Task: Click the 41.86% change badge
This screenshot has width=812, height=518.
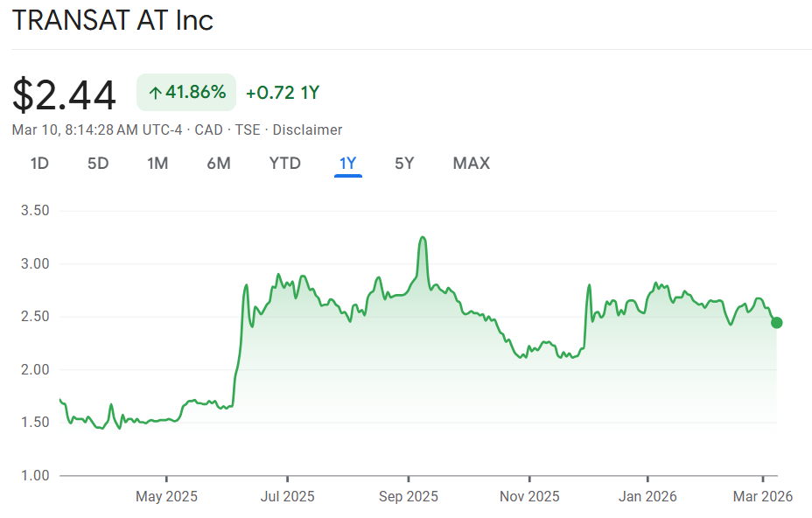Action: [x=186, y=93]
